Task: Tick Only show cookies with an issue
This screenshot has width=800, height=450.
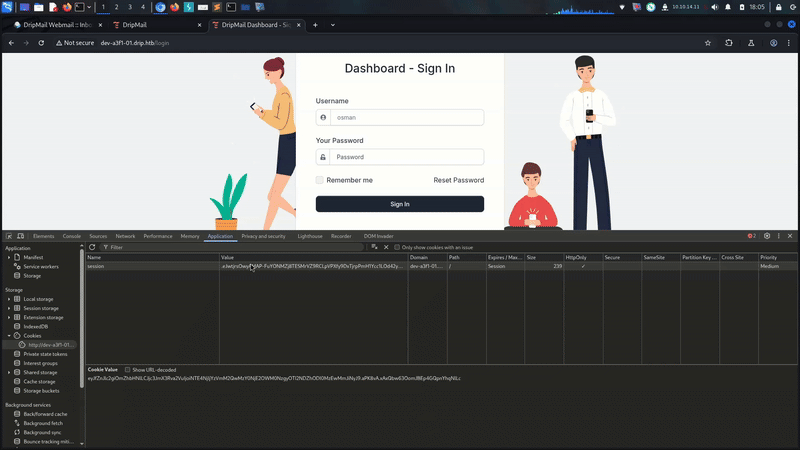Action: pos(397,247)
